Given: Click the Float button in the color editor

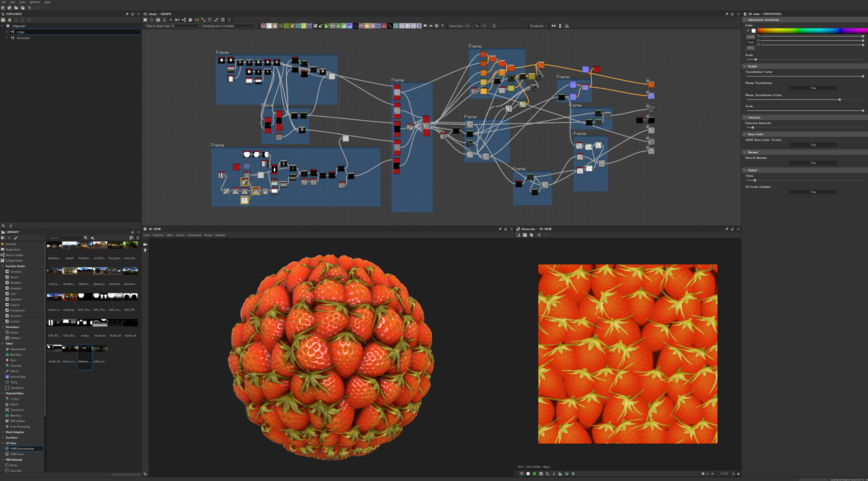Looking at the screenshot, I should (x=750, y=42).
